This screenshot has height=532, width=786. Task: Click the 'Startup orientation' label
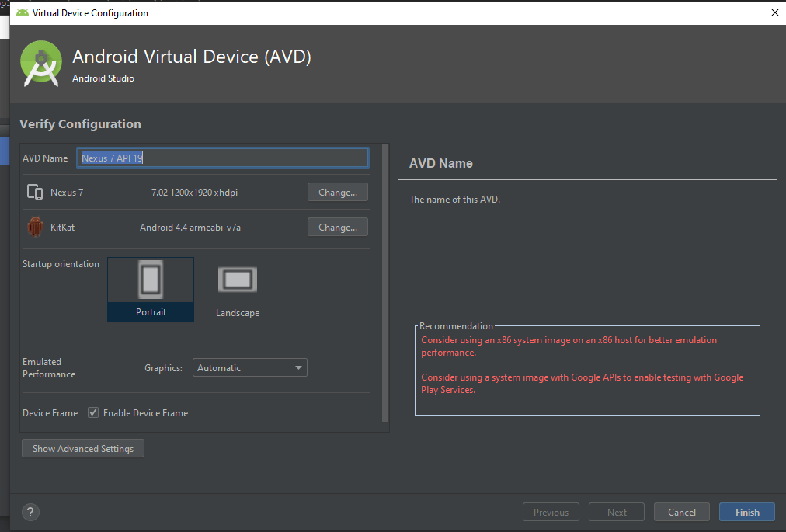tap(61, 264)
